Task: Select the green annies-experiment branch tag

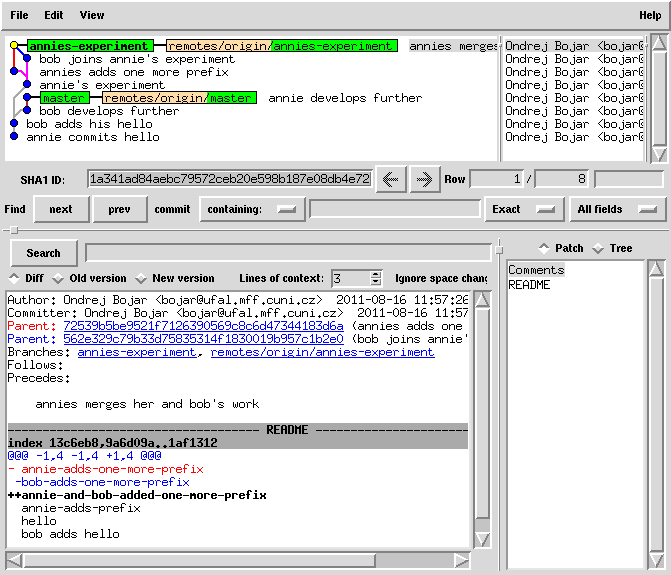Action: [x=89, y=46]
